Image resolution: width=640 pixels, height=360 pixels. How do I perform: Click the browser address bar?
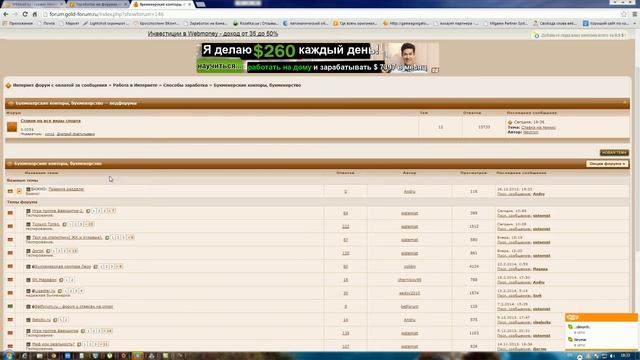point(331,14)
